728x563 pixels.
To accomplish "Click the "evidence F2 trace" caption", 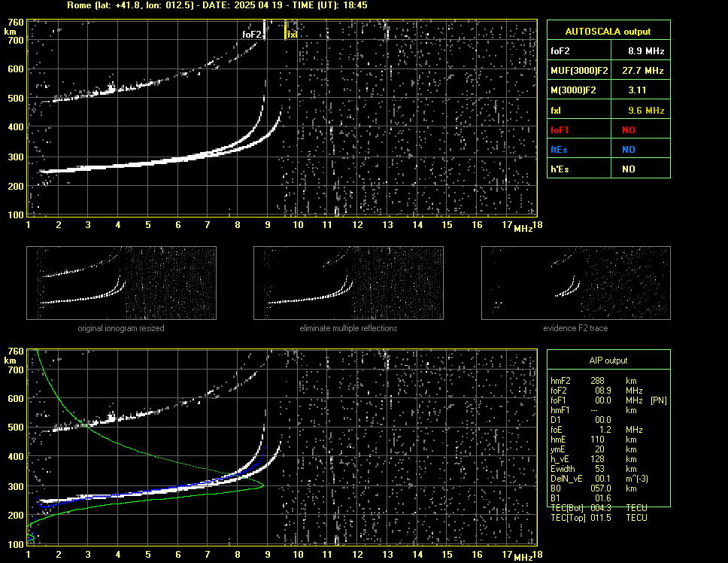I will point(575,328).
